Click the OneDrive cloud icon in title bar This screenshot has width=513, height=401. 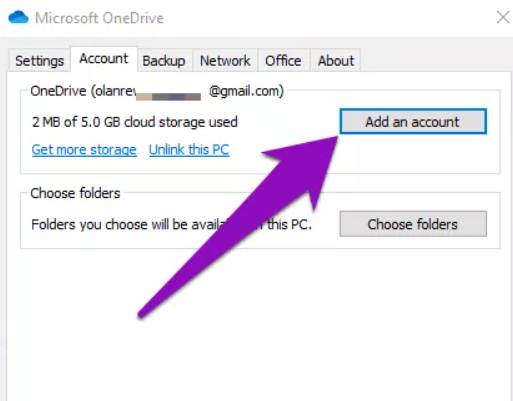[19, 18]
